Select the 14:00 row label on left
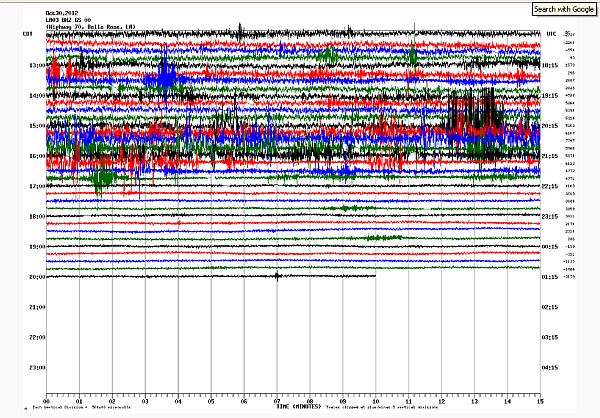This screenshot has width=600, height=418. point(34,96)
